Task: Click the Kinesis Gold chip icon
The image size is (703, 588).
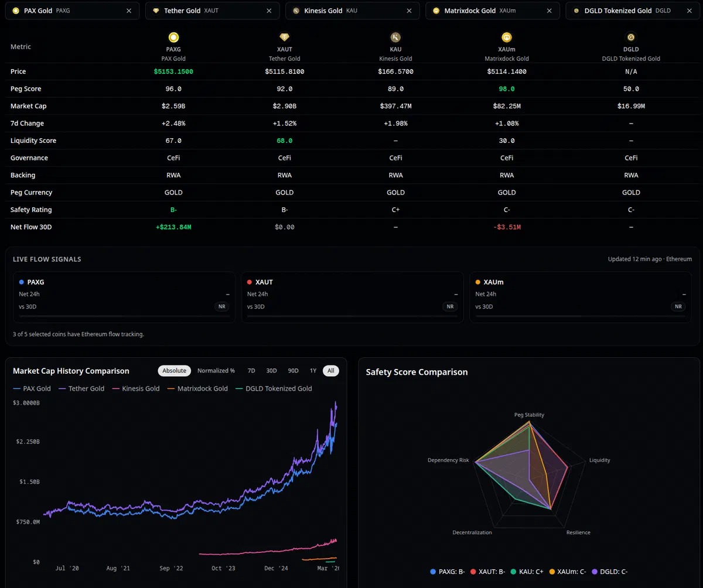Action: (x=296, y=11)
